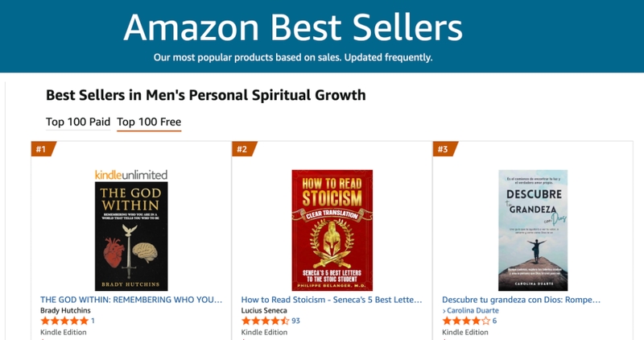
Task: Open How to Read Stoicism title link
Action: pyautogui.click(x=332, y=300)
